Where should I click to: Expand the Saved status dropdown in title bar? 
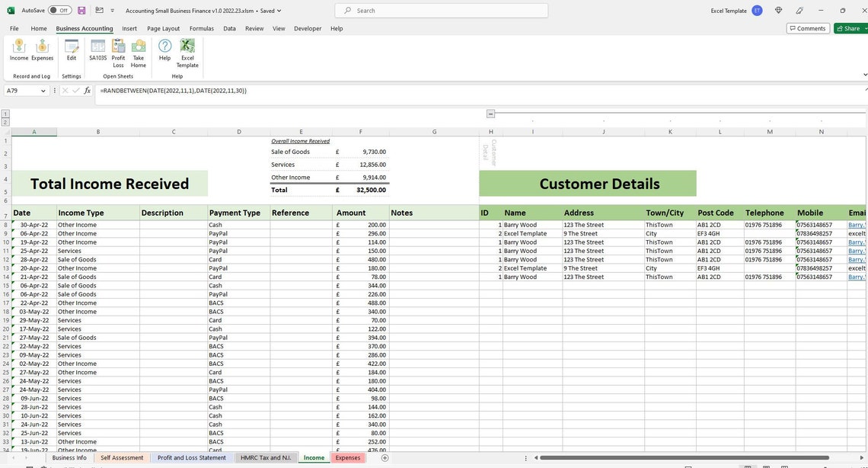coord(279,11)
